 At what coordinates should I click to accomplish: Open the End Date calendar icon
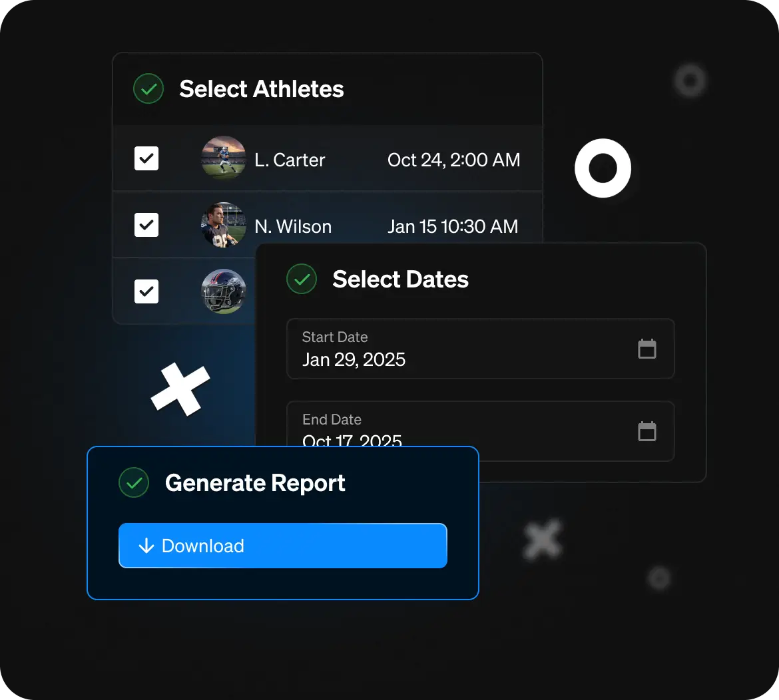647,432
